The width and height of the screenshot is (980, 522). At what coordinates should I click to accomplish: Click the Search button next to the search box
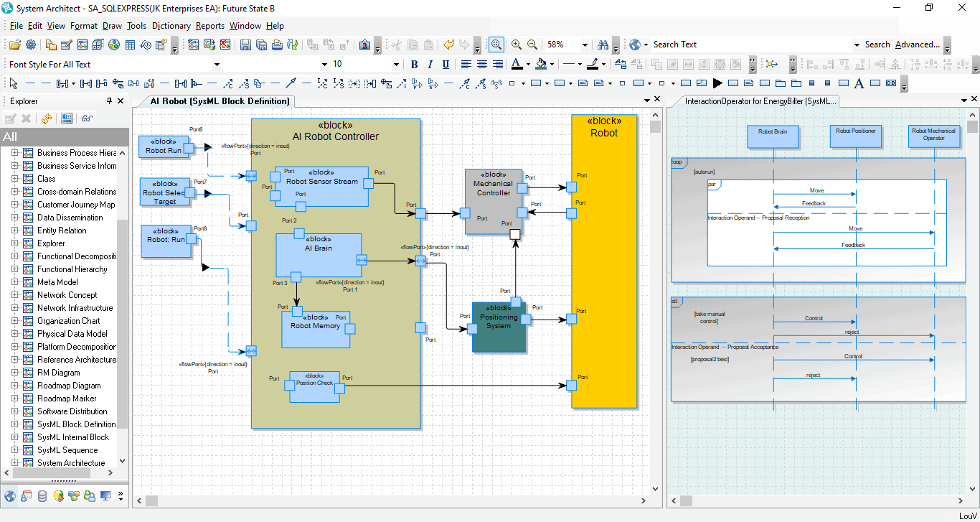[x=877, y=45]
